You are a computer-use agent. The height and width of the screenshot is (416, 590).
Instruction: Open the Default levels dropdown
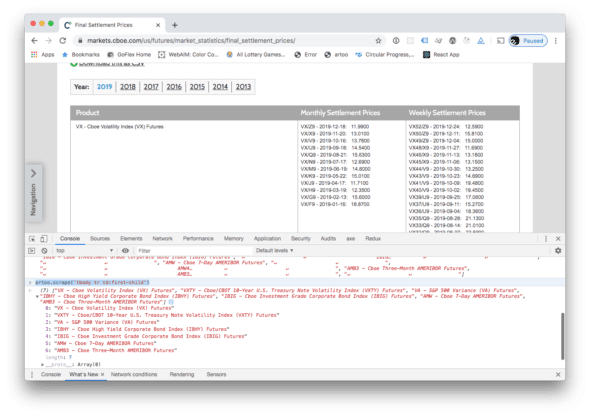(x=275, y=251)
